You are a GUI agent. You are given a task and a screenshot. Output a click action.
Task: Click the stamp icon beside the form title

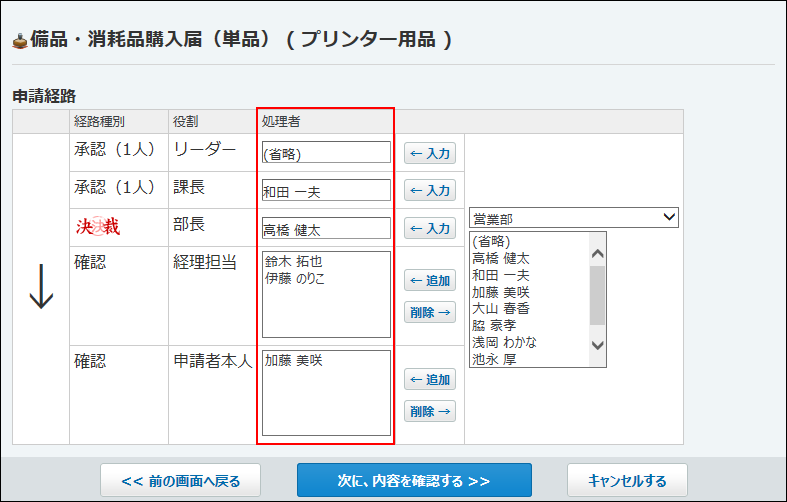pos(20,41)
